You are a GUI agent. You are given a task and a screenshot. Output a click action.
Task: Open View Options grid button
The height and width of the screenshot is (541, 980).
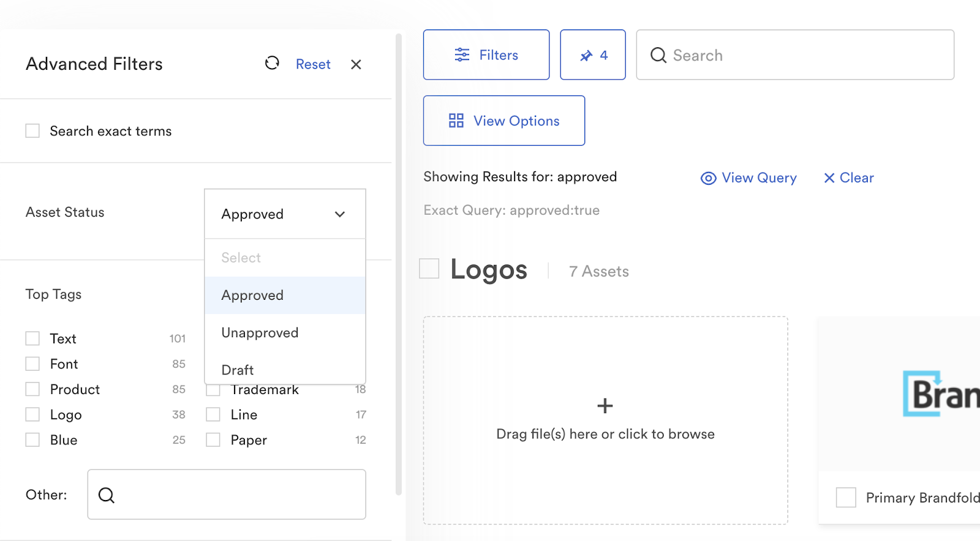point(503,121)
